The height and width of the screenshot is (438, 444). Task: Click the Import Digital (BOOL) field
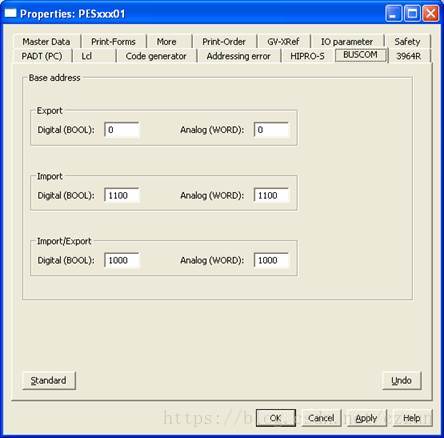[x=122, y=195]
